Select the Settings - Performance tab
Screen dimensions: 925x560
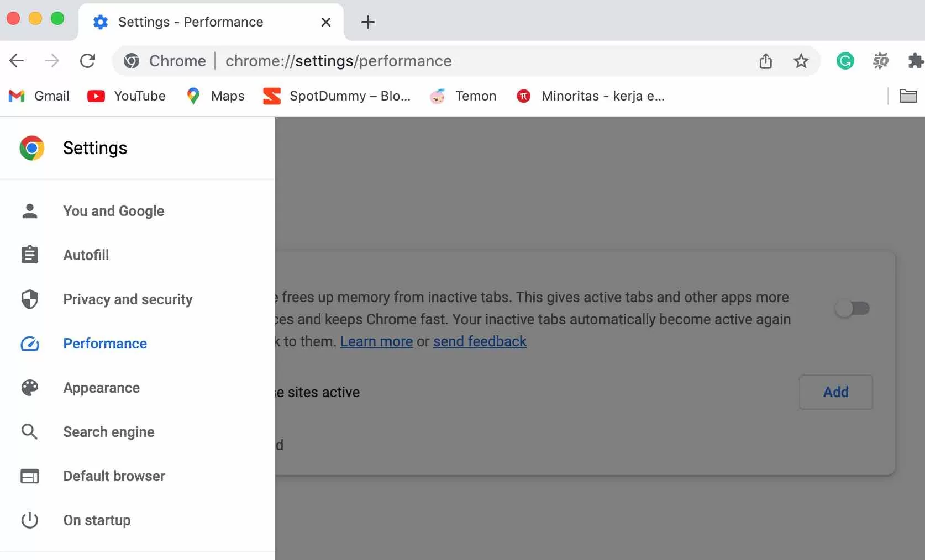(x=190, y=22)
